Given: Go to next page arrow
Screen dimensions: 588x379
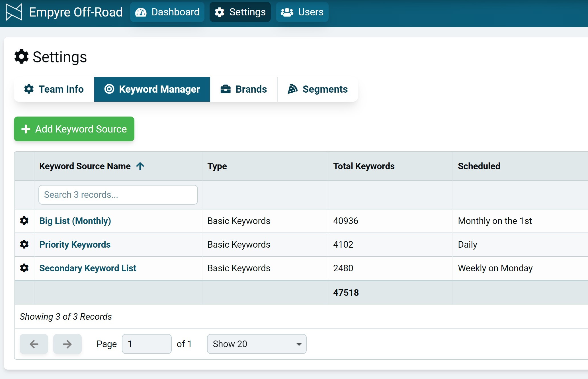Looking at the screenshot, I should coord(67,344).
